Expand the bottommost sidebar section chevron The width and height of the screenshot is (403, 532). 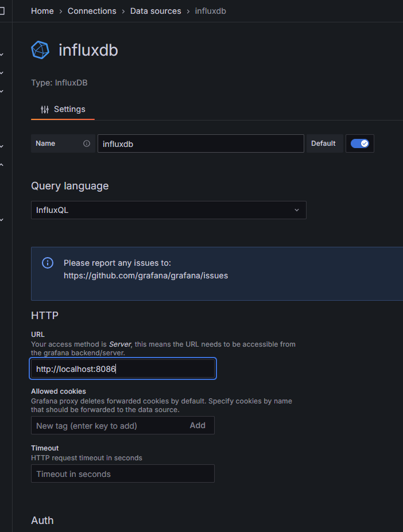tap(2, 220)
